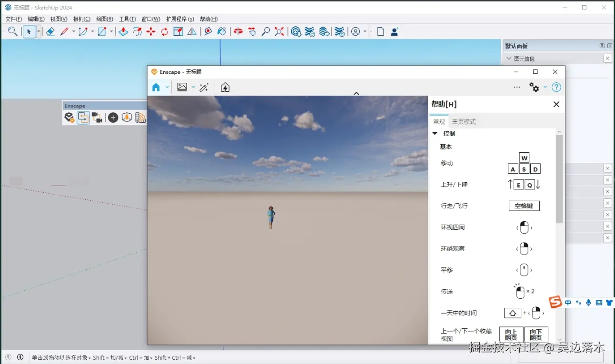Select the Paint Bucket tool

(222, 31)
